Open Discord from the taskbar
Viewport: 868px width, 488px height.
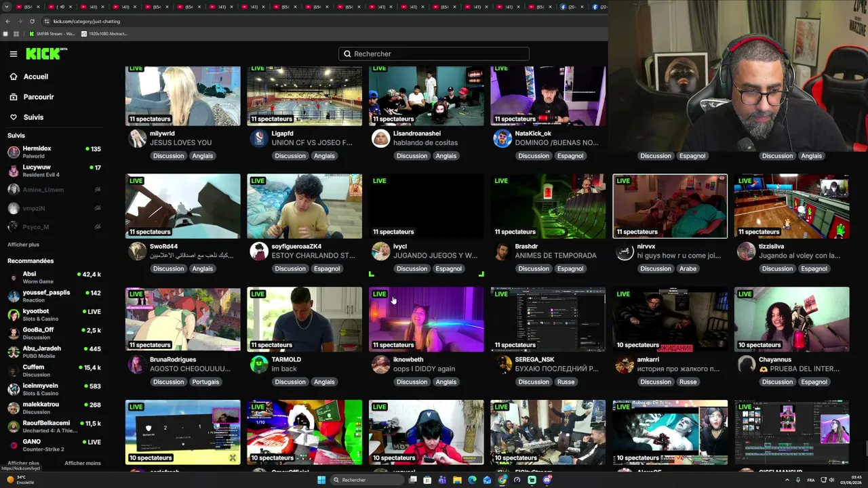(x=547, y=480)
